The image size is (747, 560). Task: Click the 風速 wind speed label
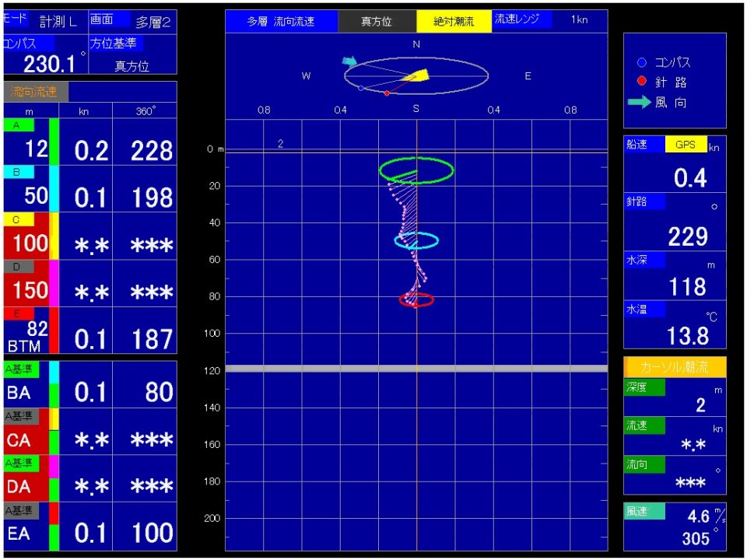[644, 512]
